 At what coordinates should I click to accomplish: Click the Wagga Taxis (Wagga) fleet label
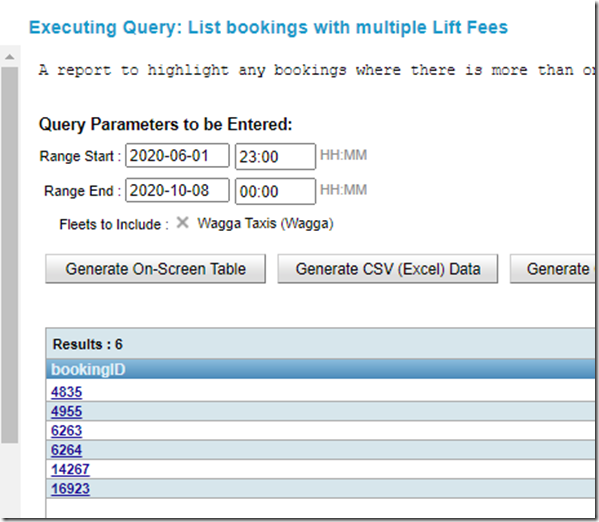pyautogui.click(x=265, y=223)
